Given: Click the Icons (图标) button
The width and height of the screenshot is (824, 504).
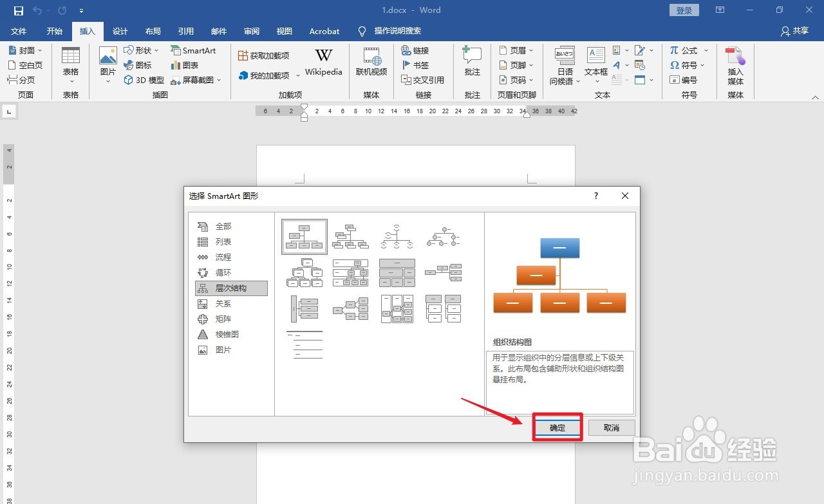Looking at the screenshot, I should coord(138,65).
